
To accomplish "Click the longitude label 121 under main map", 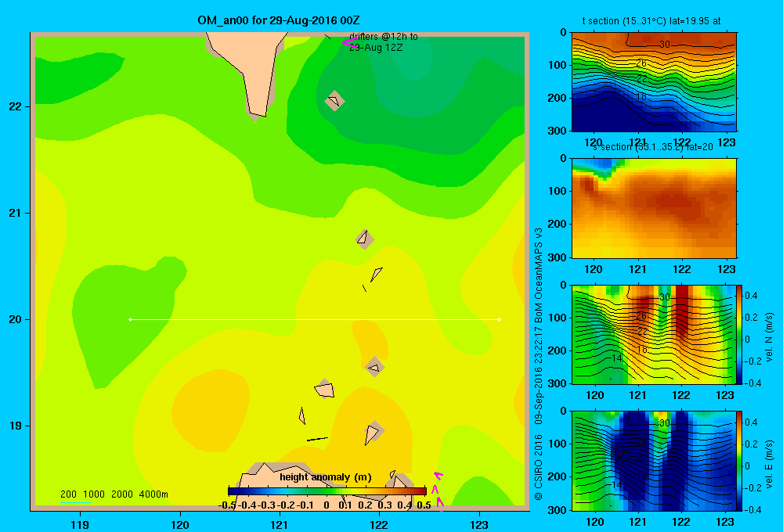I will (x=280, y=524).
